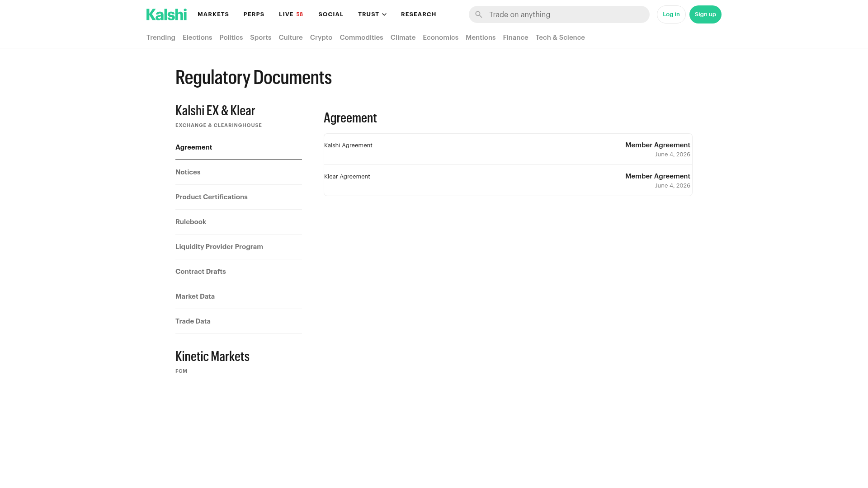868x488 pixels.
Task: Open the Kalshi logo home link
Action: (166, 14)
